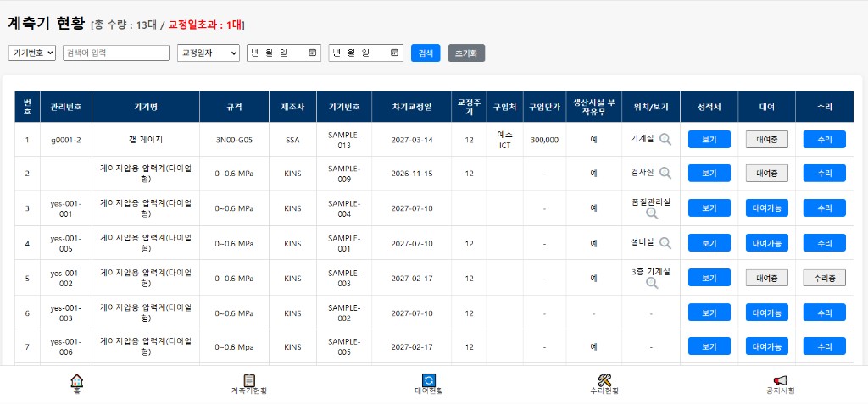The height and width of the screenshot is (404, 868).
Task: Click the end date 년-월-일 field
Action: pos(366,53)
